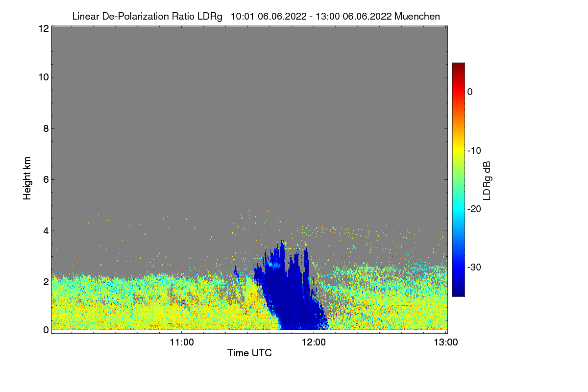Click the colorbar value '0'

(470, 92)
